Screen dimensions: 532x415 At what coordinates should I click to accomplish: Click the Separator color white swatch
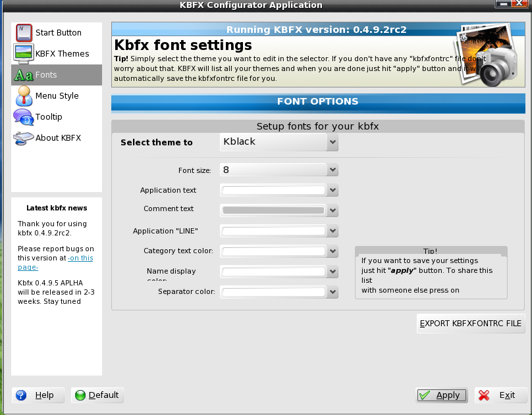pyautogui.click(x=273, y=292)
